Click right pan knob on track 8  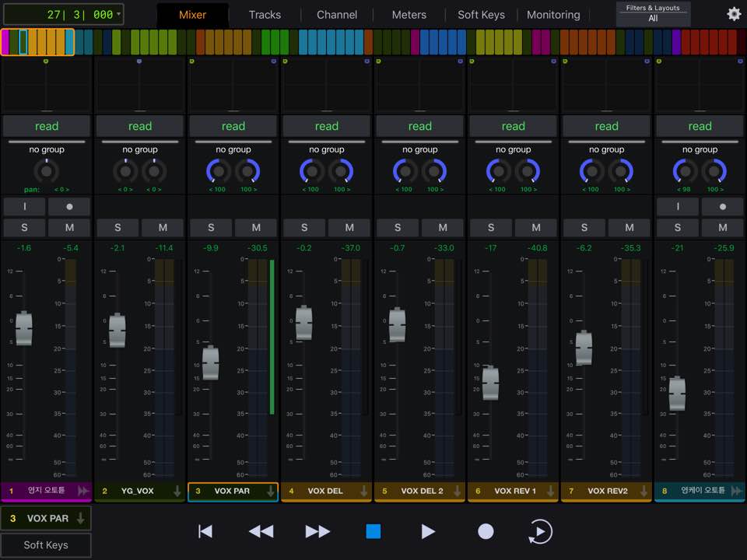(714, 171)
